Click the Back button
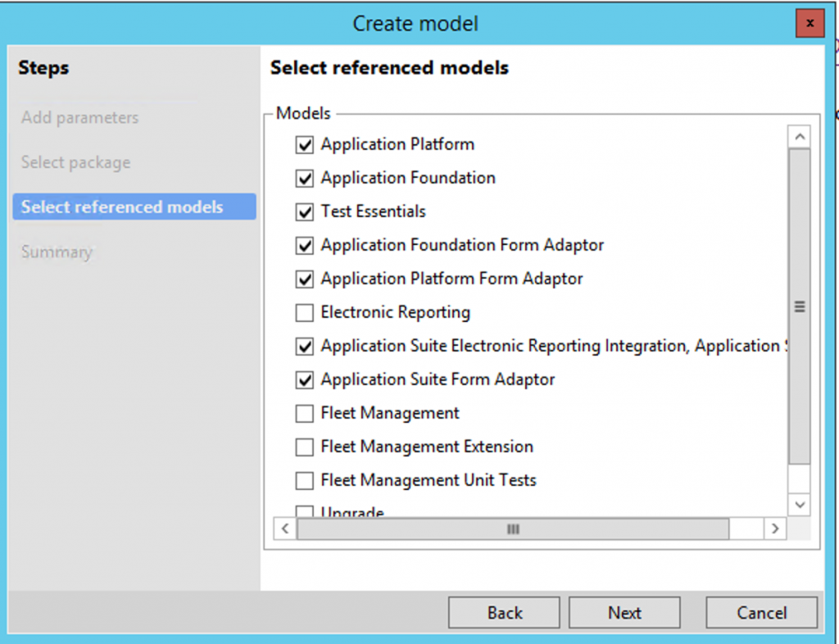This screenshot has width=839, height=644. click(503, 612)
